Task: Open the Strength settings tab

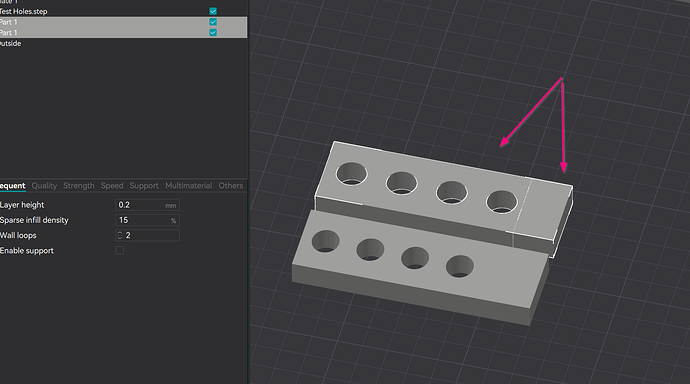Action: pos(78,186)
